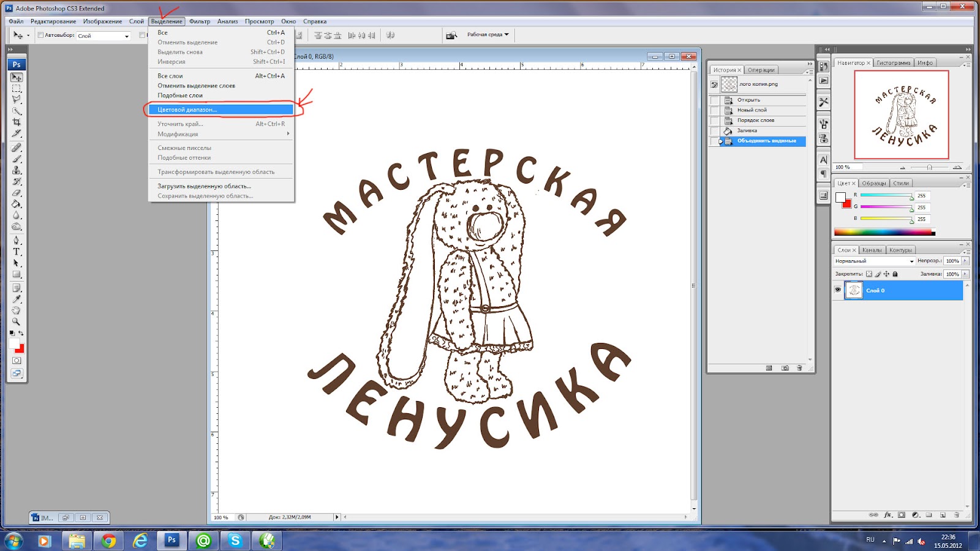Open the Автовыбор Слой combo box
This screenshot has width=980, height=551.
[103, 36]
